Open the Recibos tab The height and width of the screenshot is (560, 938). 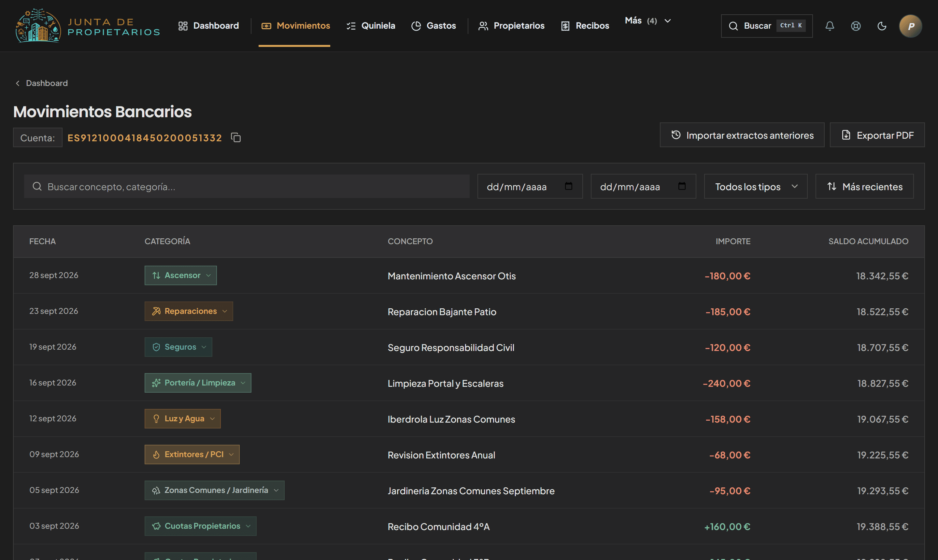[585, 26]
